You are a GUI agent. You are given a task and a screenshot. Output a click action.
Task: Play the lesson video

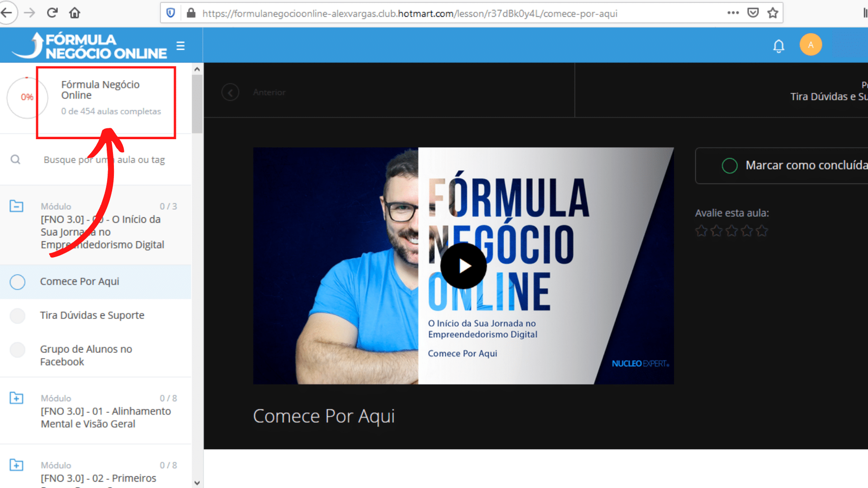pyautogui.click(x=463, y=266)
